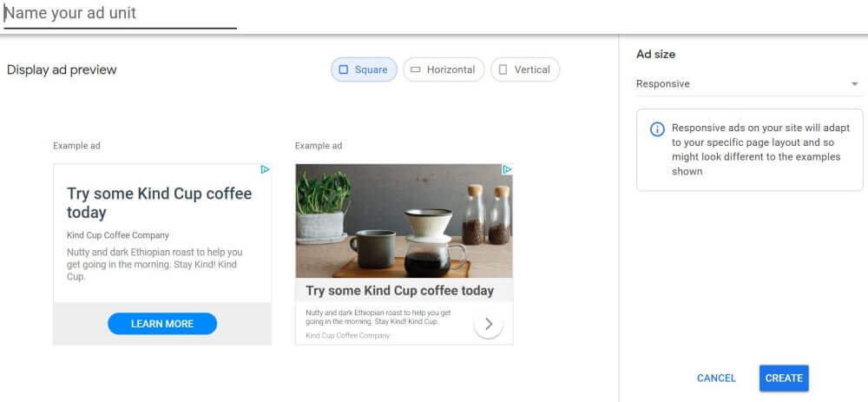Click the 'Example ad' label above the text ad
The height and width of the screenshot is (402, 868).
[x=76, y=146]
